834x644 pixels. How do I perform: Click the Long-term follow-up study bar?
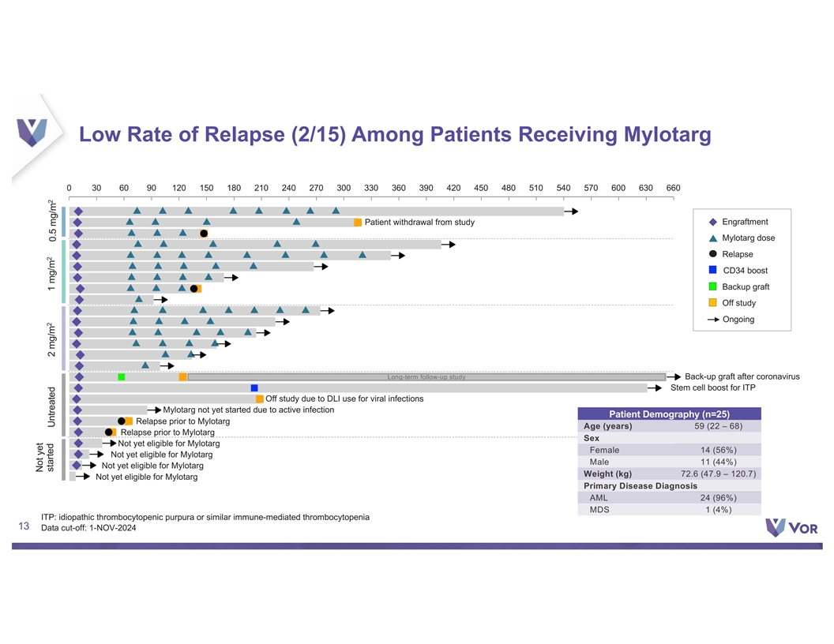[426, 376]
